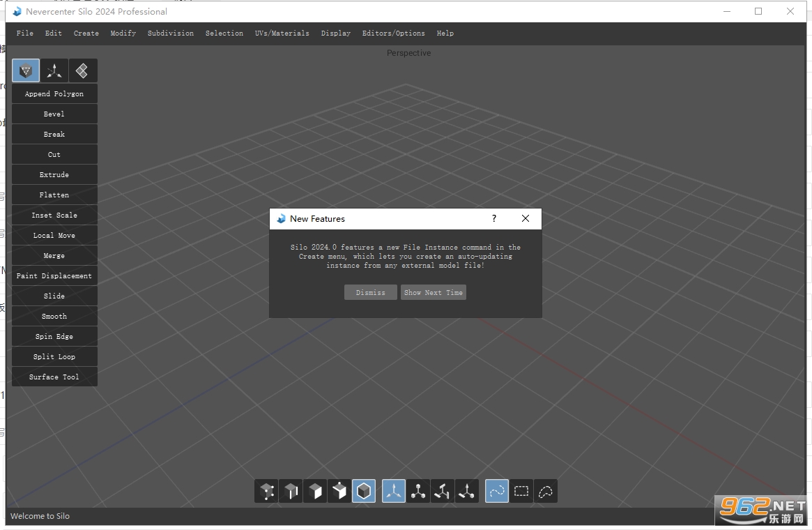Open the Display menu

click(335, 33)
